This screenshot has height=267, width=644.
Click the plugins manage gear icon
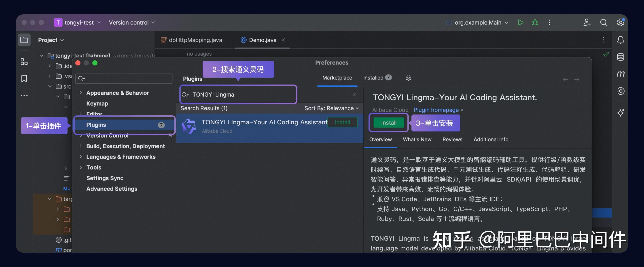(408, 78)
